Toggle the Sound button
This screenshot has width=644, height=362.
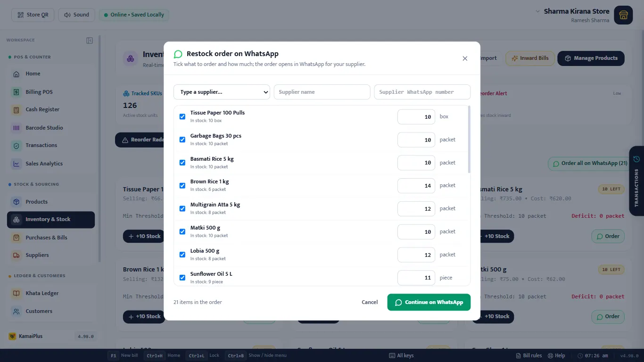(76, 15)
